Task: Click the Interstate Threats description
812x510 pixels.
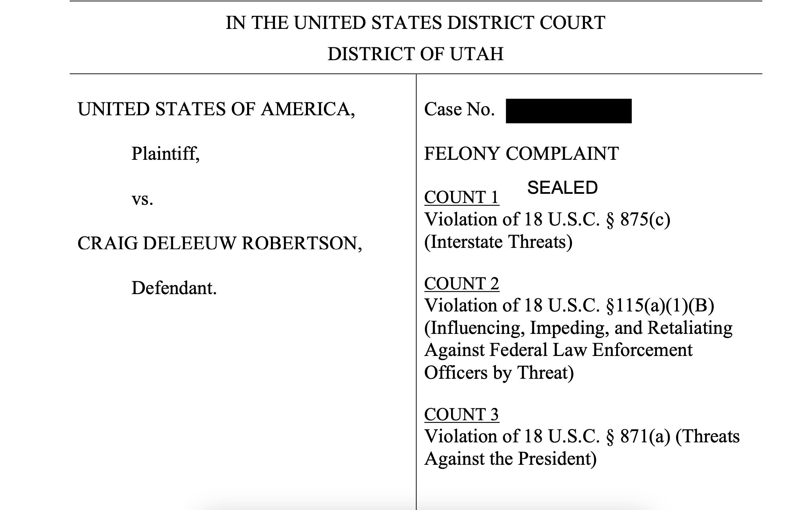Action: point(498,242)
